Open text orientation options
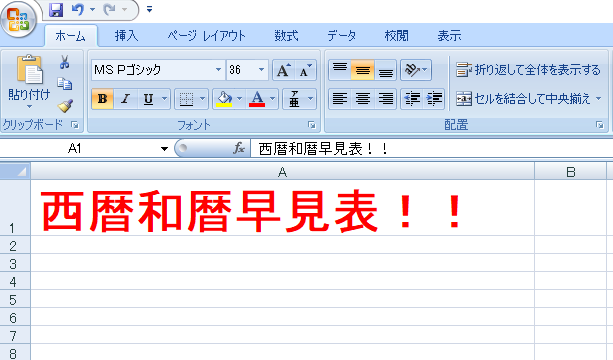This screenshot has height=360, width=613. point(416,70)
